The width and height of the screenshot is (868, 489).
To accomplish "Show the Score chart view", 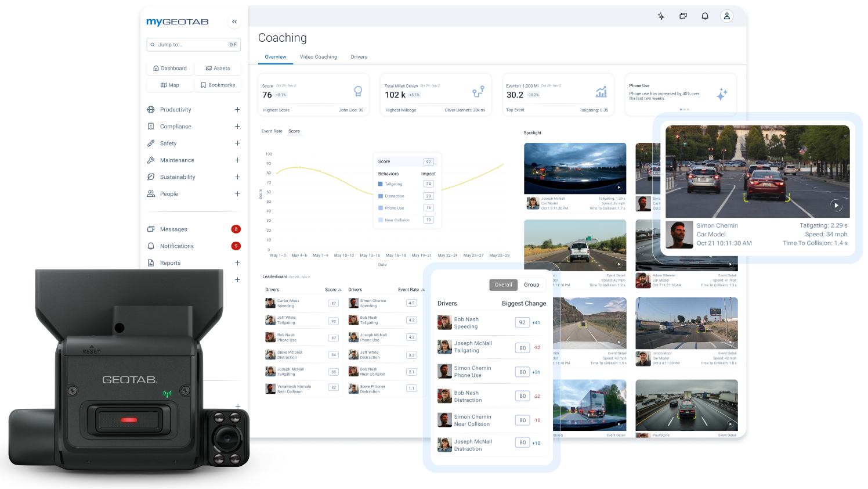I will (294, 131).
